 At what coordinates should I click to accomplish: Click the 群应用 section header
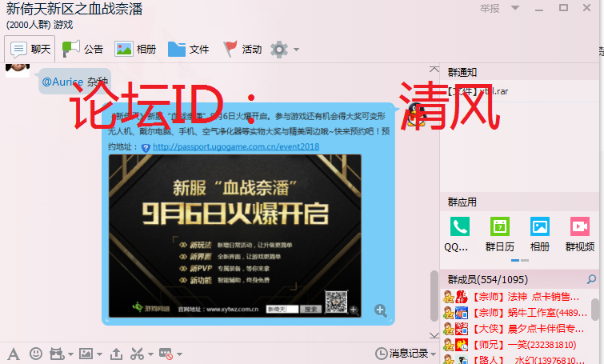click(x=462, y=202)
